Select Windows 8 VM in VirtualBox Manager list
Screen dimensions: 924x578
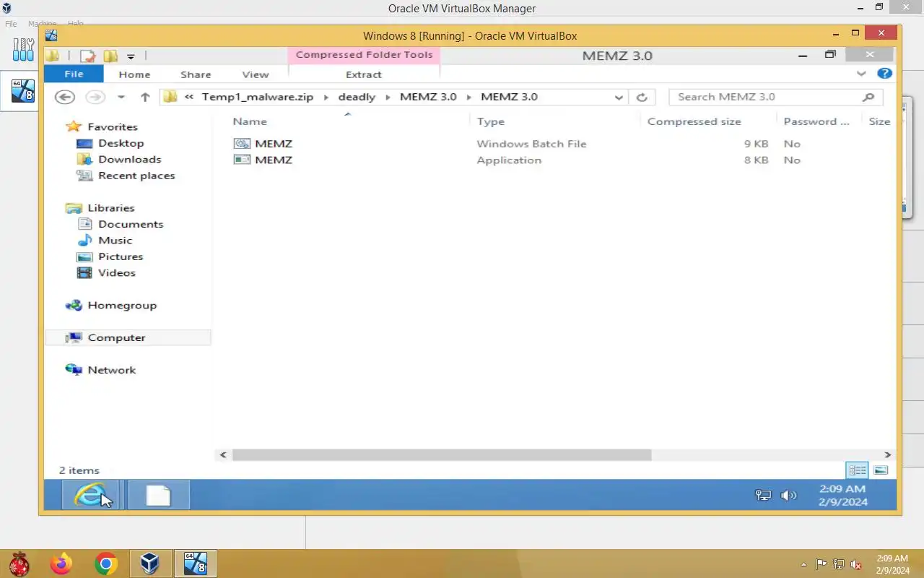(x=22, y=90)
